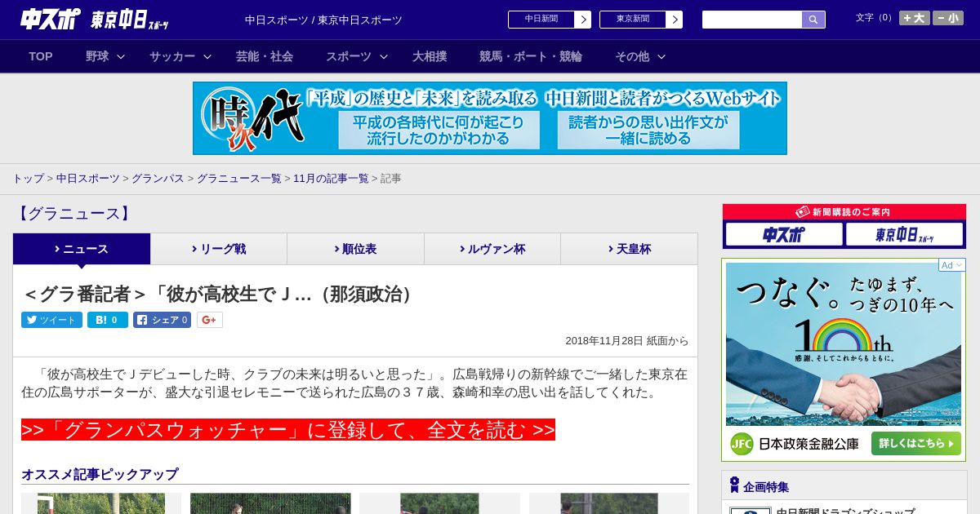Image resolution: width=980 pixels, height=514 pixels.
Task: Open 競馬・ボート・競輪 menu item
Action: (x=531, y=56)
